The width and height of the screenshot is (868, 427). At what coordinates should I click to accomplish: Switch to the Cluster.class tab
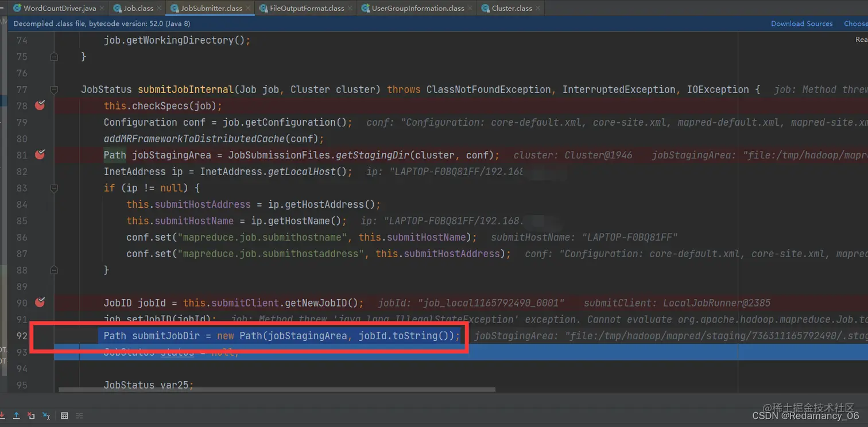coord(511,9)
